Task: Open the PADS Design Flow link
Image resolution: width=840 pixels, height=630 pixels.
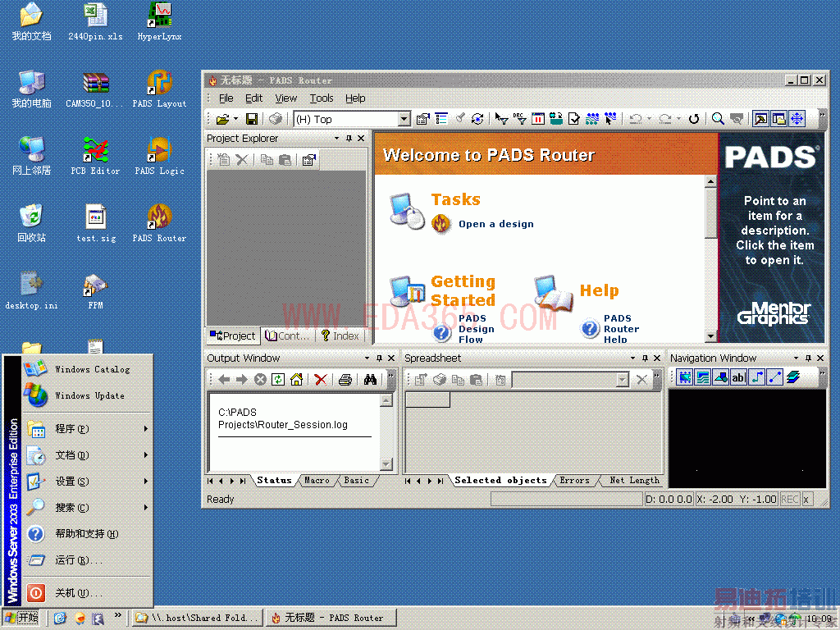Action: pos(476,328)
